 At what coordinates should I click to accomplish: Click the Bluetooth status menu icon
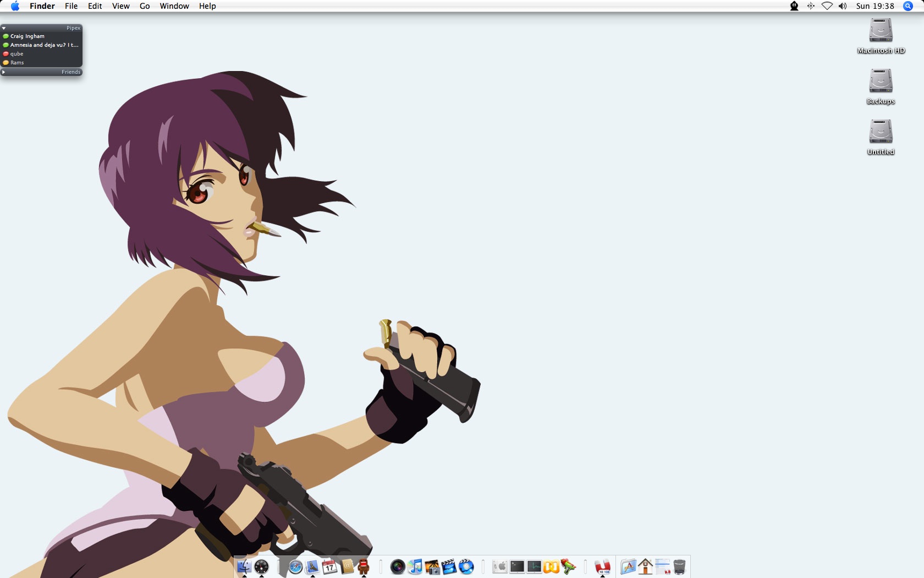(811, 6)
